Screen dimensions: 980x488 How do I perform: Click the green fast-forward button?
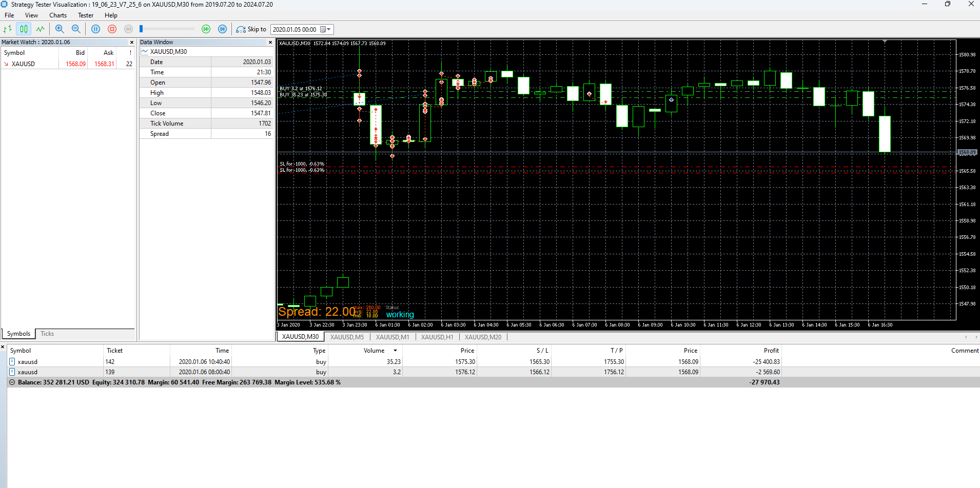(x=206, y=29)
